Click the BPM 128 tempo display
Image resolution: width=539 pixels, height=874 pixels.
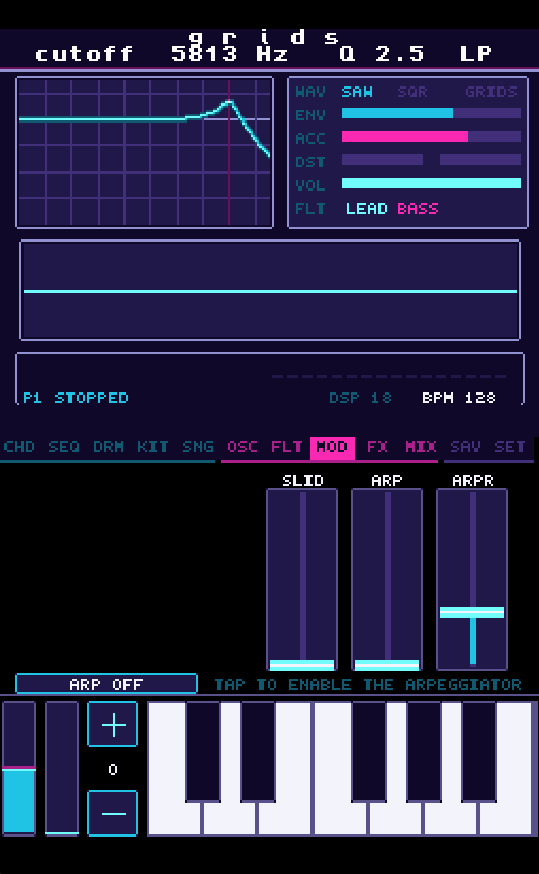[459, 397]
